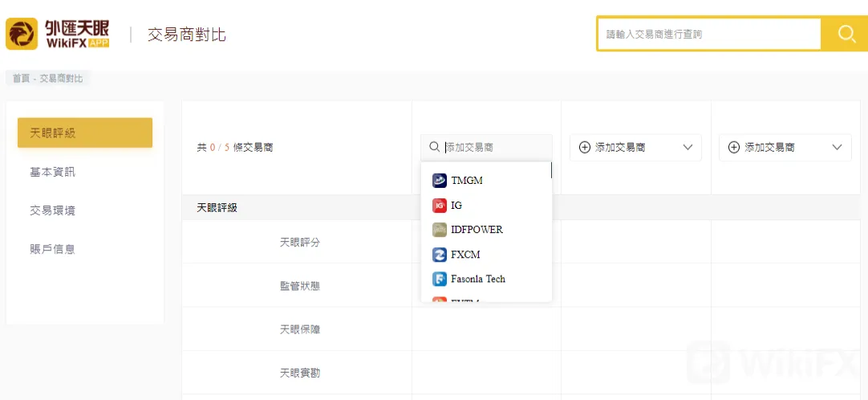
Task: Choose Fasonla Tech from the broker list
Action: (x=486, y=280)
